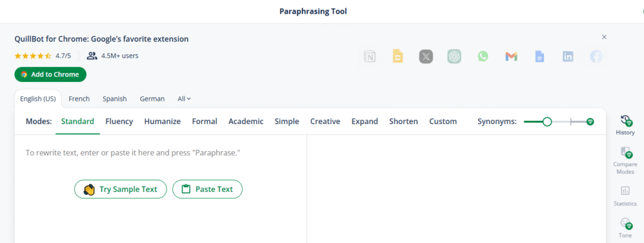
Task: Select the Academic mode
Action: tap(246, 121)
